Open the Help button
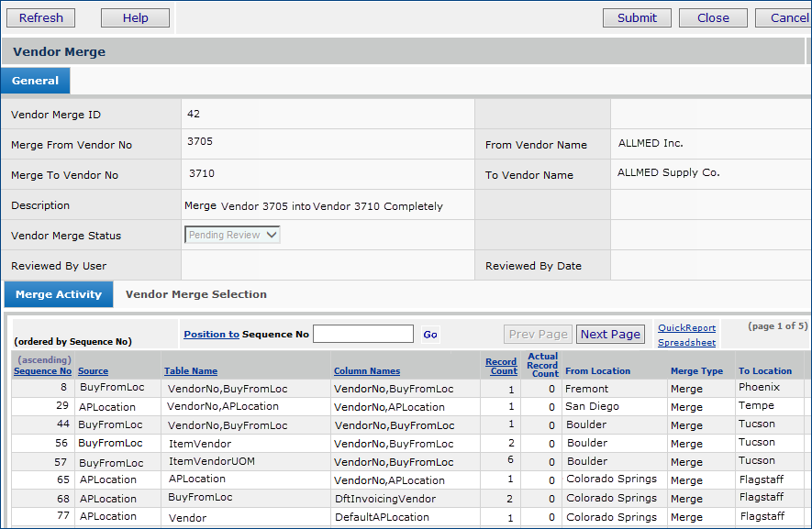This screenshot has width=812, height=529. tap(135, 17)
